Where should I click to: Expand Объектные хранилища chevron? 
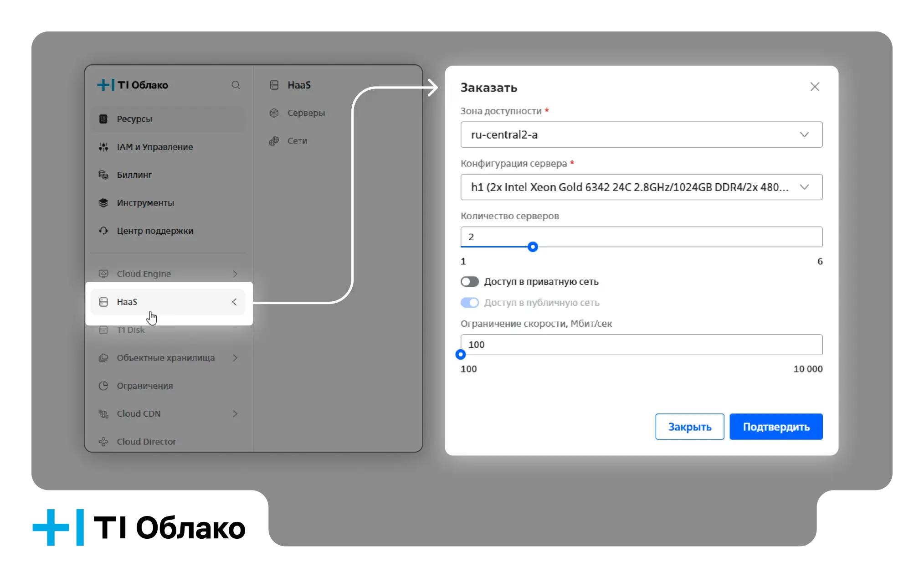pos(235,358)
